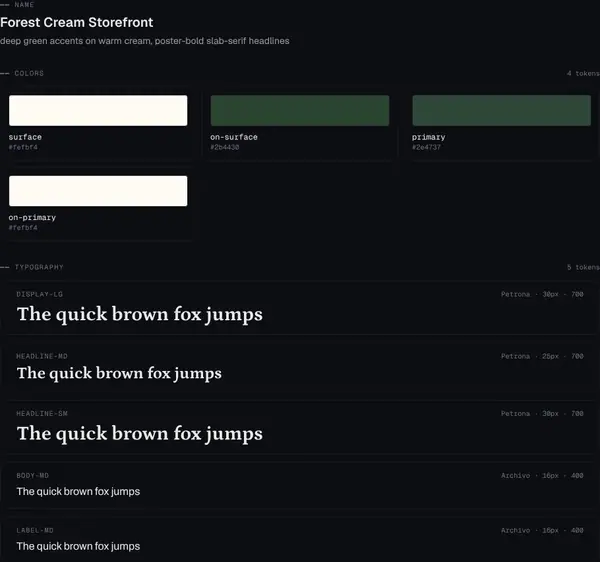Click the 'surface' token label

pyautogui.click(x=25, y=137)
